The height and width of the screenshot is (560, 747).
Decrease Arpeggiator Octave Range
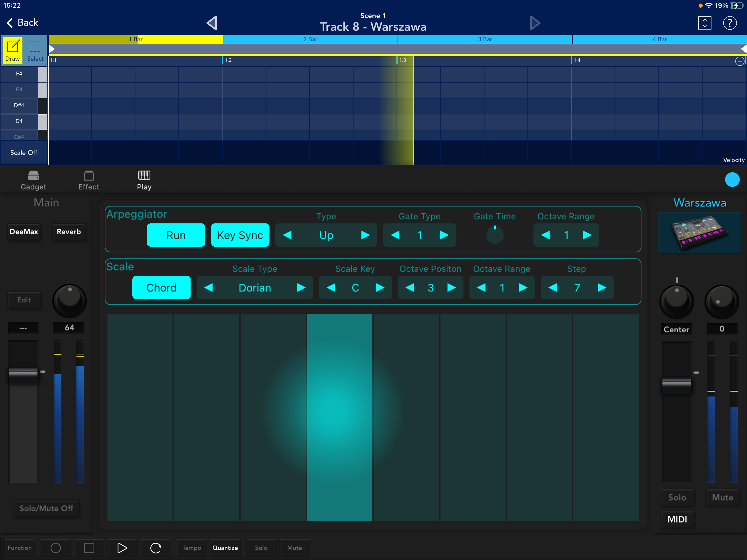(x=545, y=235)
